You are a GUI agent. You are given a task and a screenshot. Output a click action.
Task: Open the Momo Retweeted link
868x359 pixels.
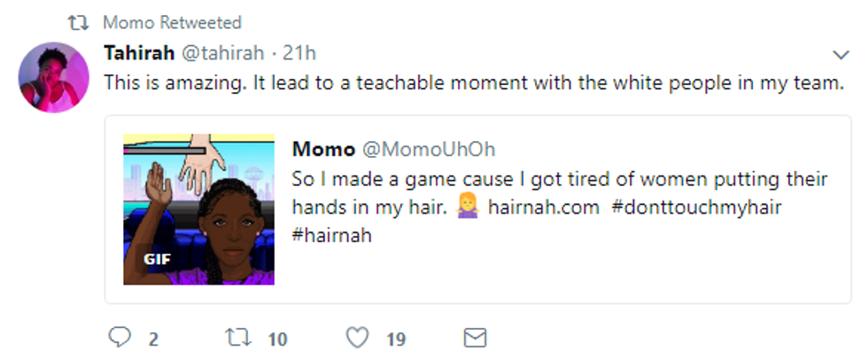tap(172, 22)
